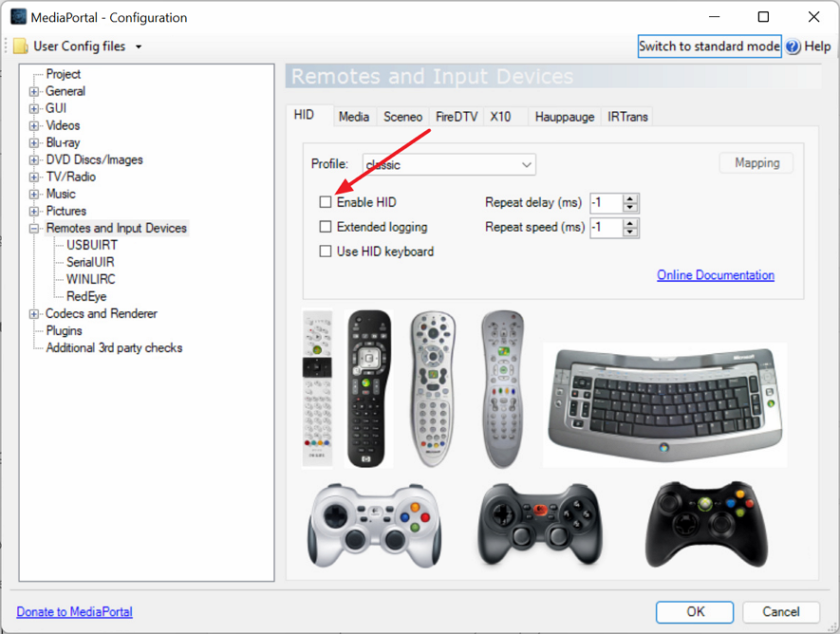This screenshot has height=634, width=840.
Task: Click the white Logitech gamepad image
Action: (375, 525)
